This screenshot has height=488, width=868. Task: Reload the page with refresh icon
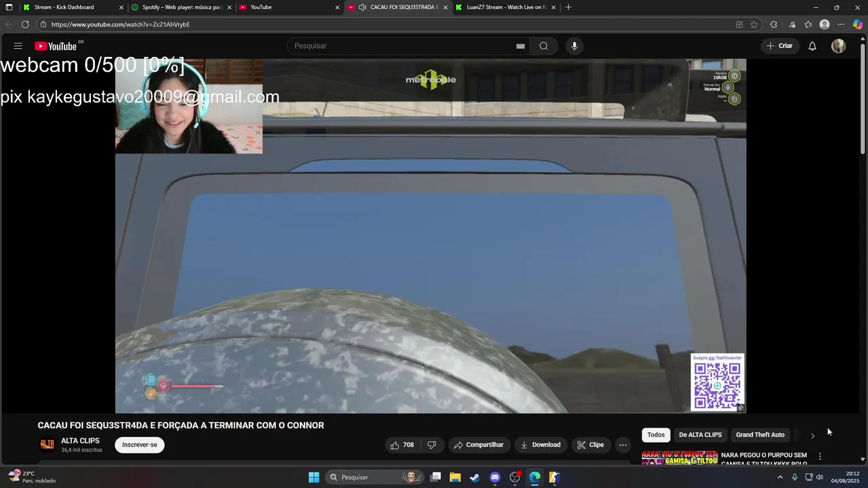click(25, 24)
